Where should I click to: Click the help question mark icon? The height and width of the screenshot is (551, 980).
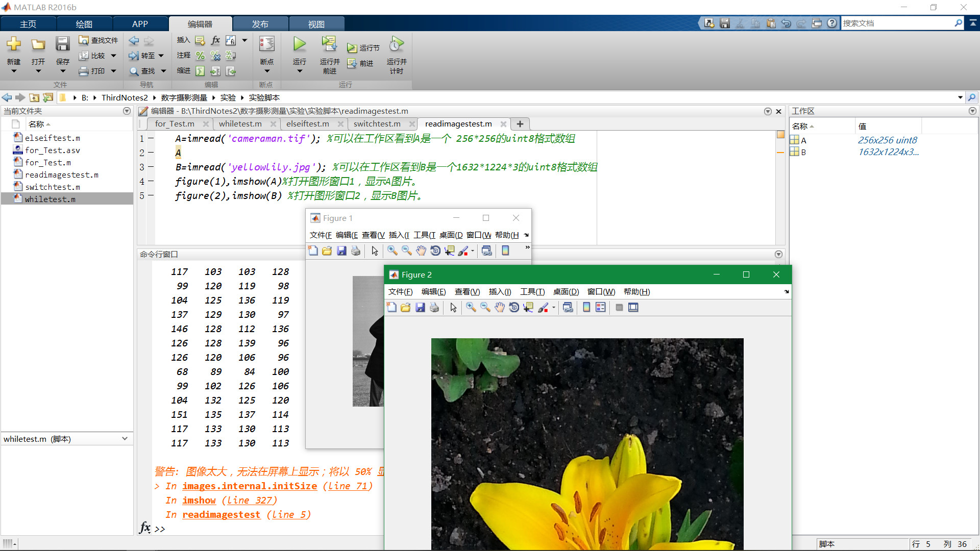[832, 23]
